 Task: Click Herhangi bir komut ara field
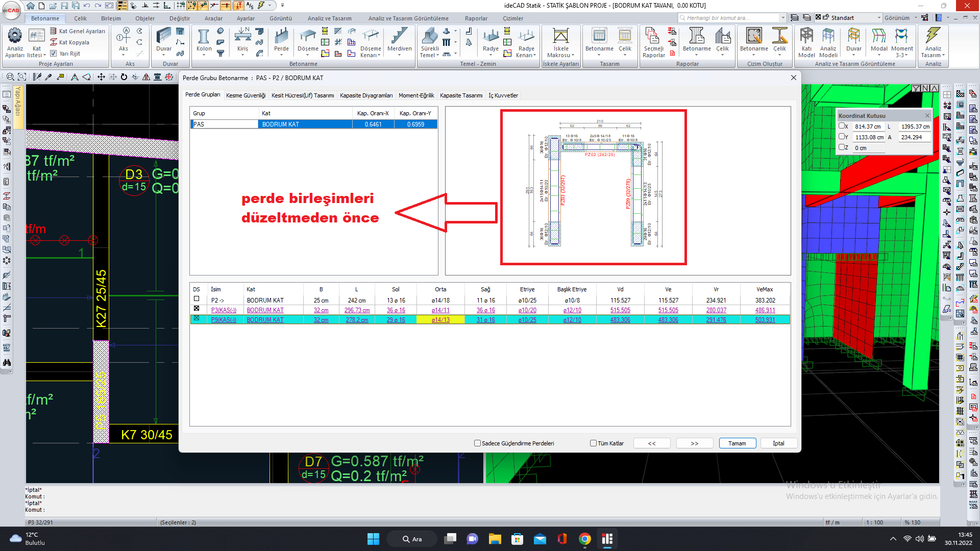[x=732, y=18]
